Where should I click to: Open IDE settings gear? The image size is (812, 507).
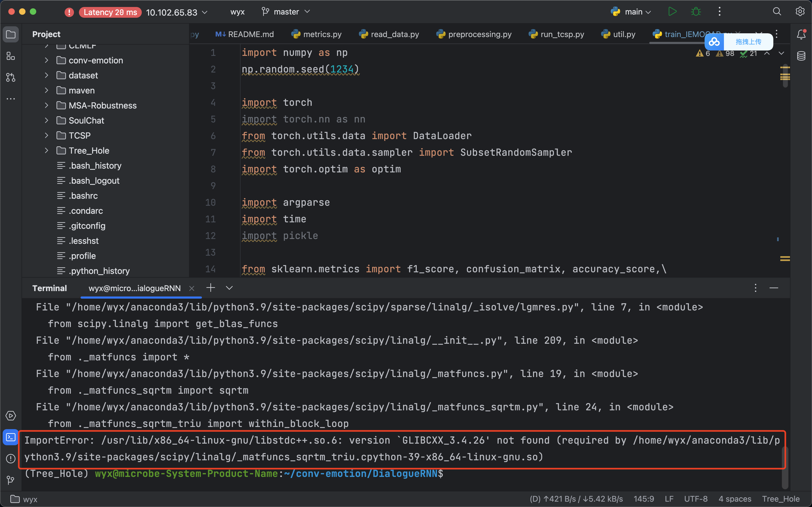[x=800, y=12]
